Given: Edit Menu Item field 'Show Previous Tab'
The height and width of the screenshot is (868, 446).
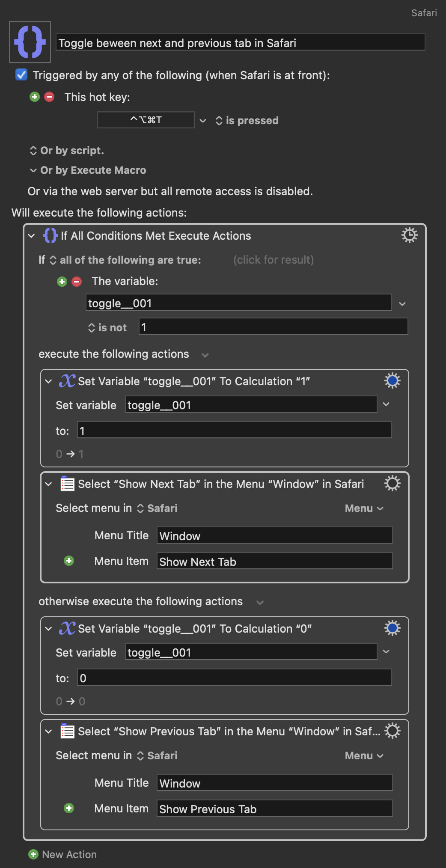Looking at the screenshot, I should tap(275, 809).
